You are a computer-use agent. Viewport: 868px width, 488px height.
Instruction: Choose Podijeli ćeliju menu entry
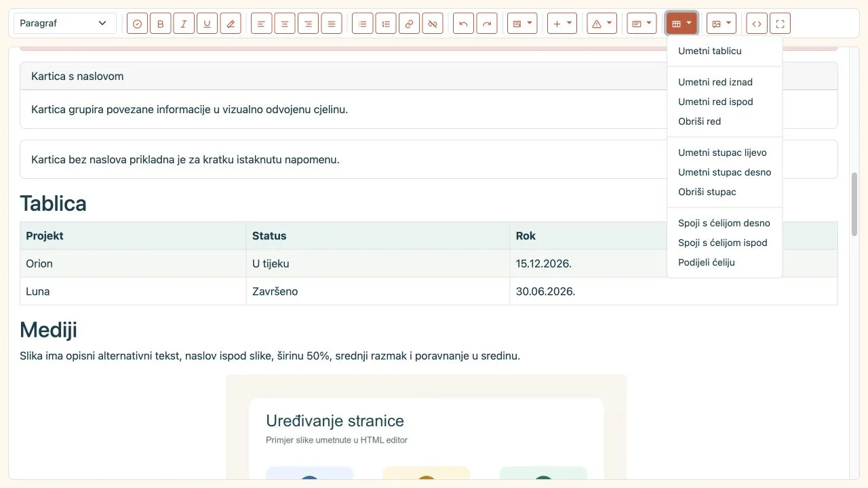click(725, 263)
